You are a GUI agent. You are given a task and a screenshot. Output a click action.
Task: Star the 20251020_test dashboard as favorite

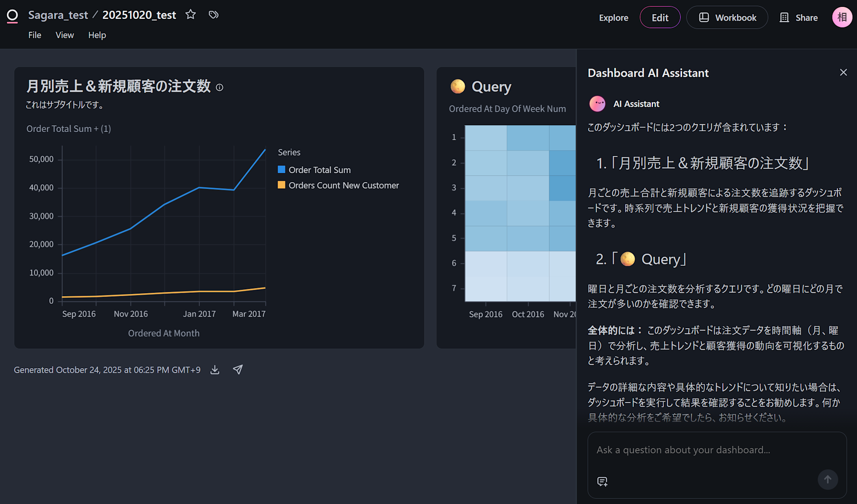point(191,15)
